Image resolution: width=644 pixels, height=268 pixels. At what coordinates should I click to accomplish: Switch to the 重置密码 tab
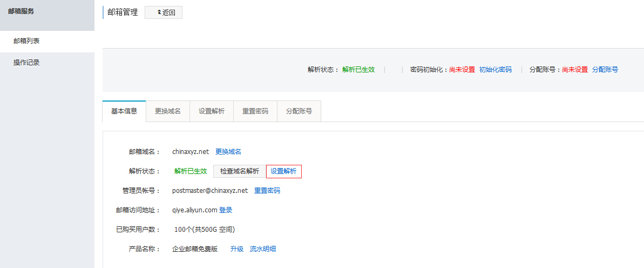pos(255,111)
